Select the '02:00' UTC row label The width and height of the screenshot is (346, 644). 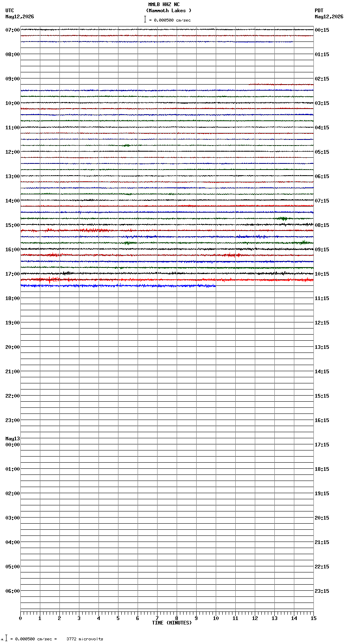13,494
